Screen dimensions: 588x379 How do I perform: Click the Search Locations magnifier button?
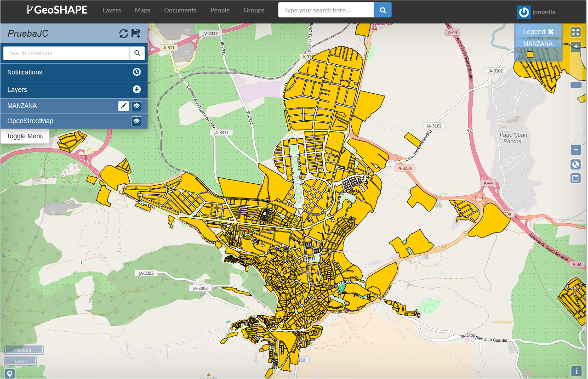[x=137, y=53]
